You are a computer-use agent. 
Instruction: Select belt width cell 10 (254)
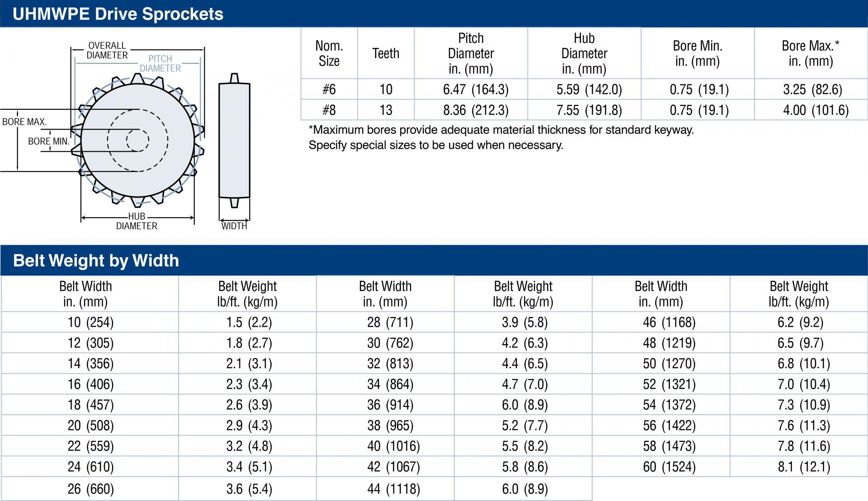(x=90, y=322)
